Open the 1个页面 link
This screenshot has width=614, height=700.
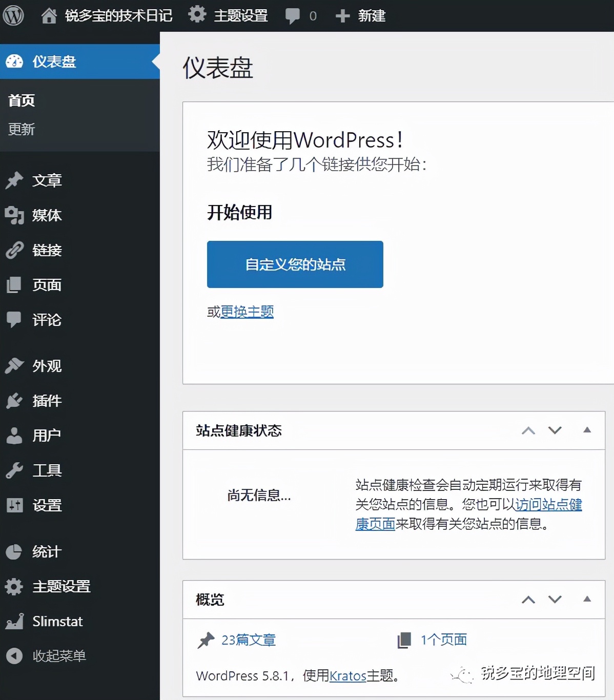click(444, 640)
